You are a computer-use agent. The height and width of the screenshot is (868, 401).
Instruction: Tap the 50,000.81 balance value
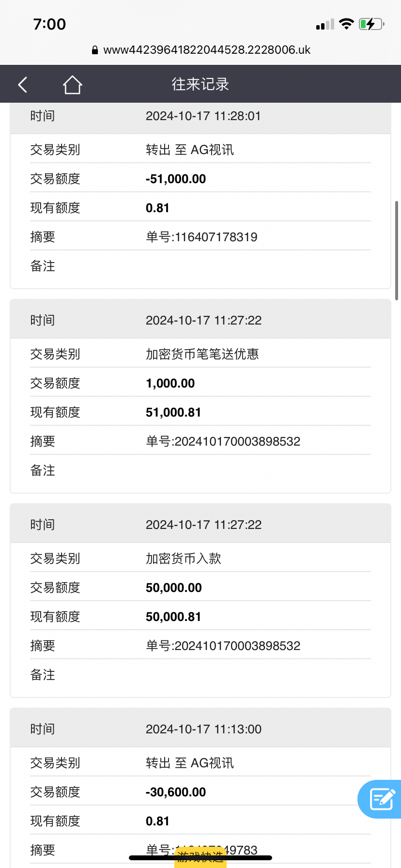pos(173,617)
